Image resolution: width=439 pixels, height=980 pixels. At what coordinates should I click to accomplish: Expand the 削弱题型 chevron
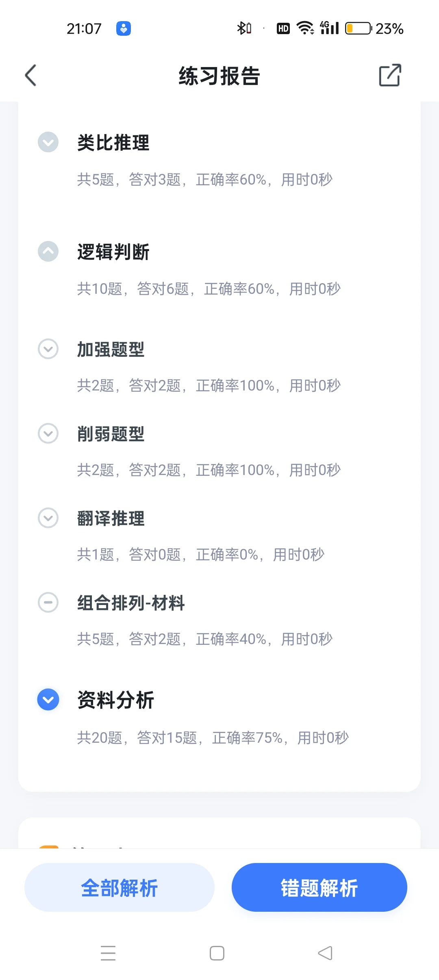coord(48,434)
